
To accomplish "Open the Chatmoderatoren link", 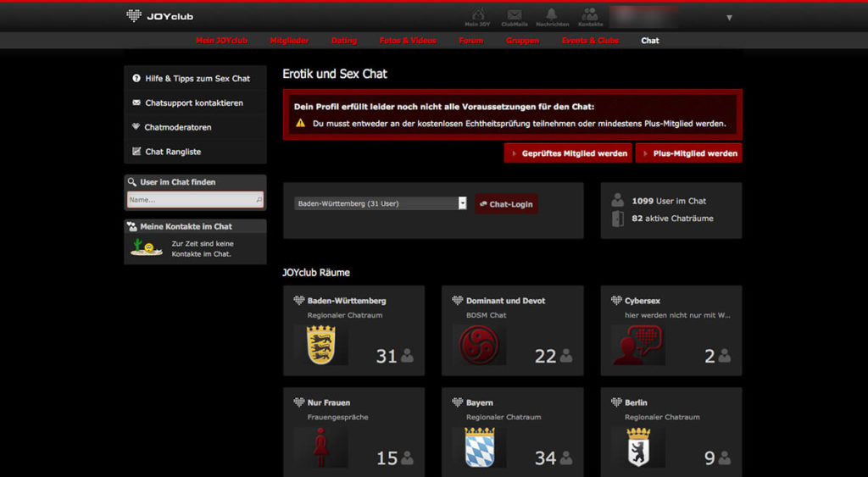I will [x=178, y=127].
